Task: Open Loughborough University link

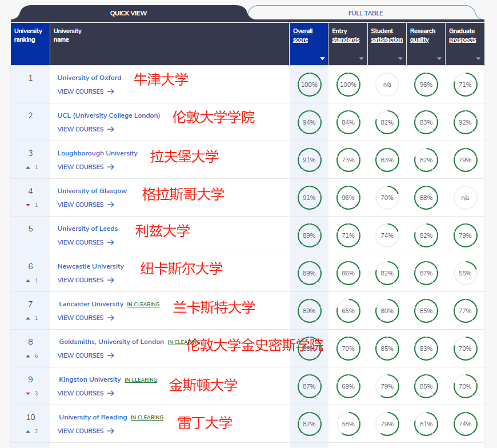Action: pyautogui.click(x=97, y=153)
